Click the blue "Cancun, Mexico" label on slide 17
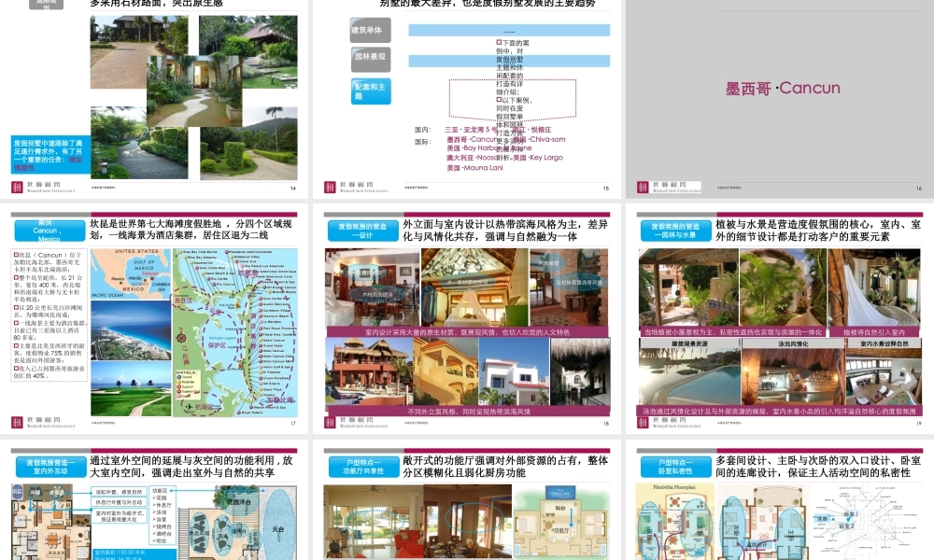The height and width of the screenshot is (560, 934). (x=50, y=231)
